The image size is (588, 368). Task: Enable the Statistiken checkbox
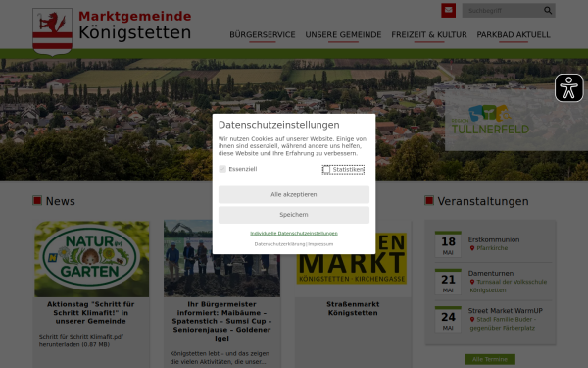tap(326, 170)
